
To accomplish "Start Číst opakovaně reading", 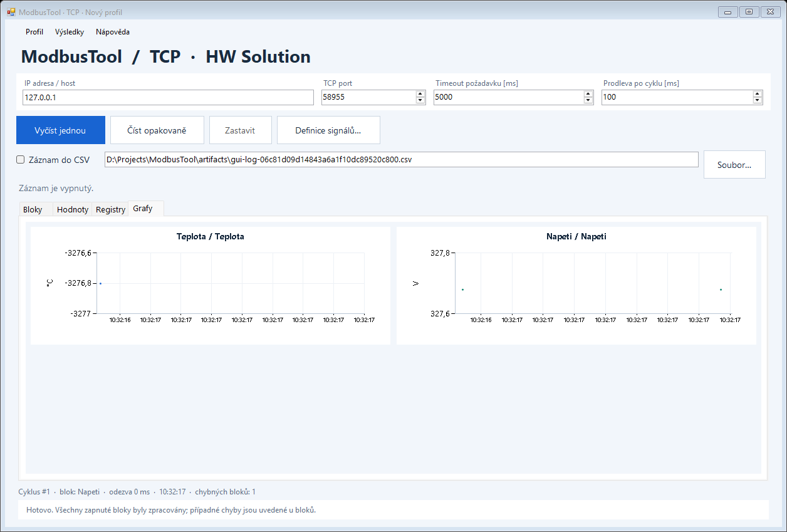I will click(157, 130).
